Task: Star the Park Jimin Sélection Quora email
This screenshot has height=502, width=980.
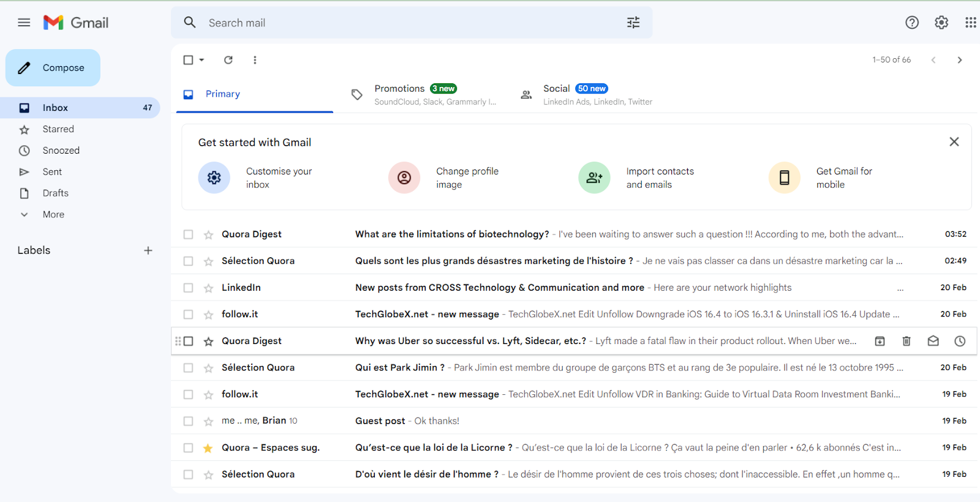Action: coord(208,368)
